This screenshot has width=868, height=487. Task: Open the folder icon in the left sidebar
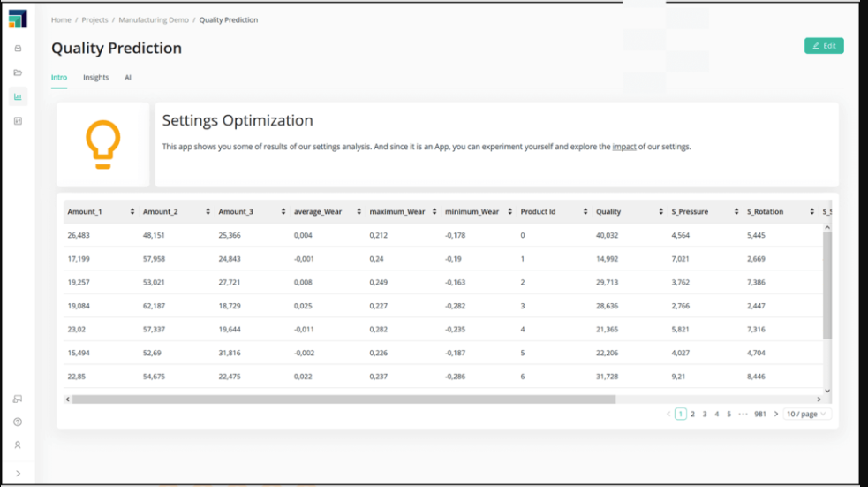[x=18, y=72]
